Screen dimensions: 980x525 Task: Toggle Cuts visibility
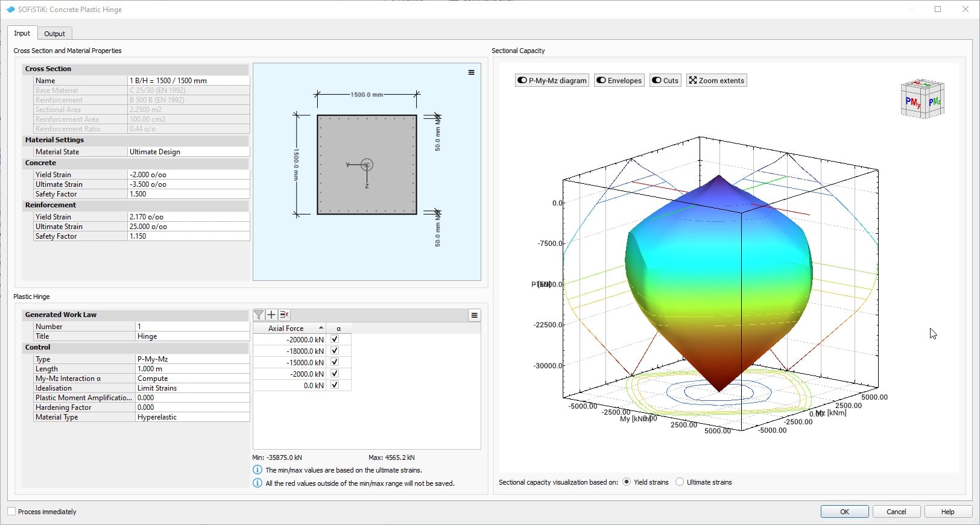click(x=665, y=80)
